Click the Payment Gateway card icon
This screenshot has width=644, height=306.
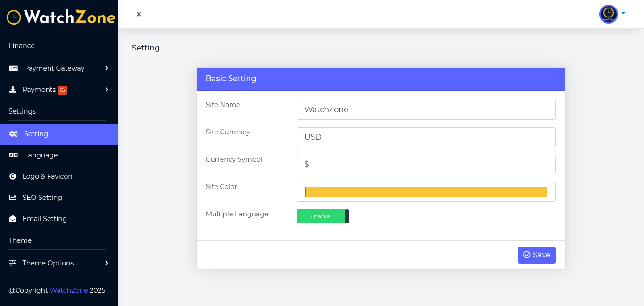tap(14, 68)
